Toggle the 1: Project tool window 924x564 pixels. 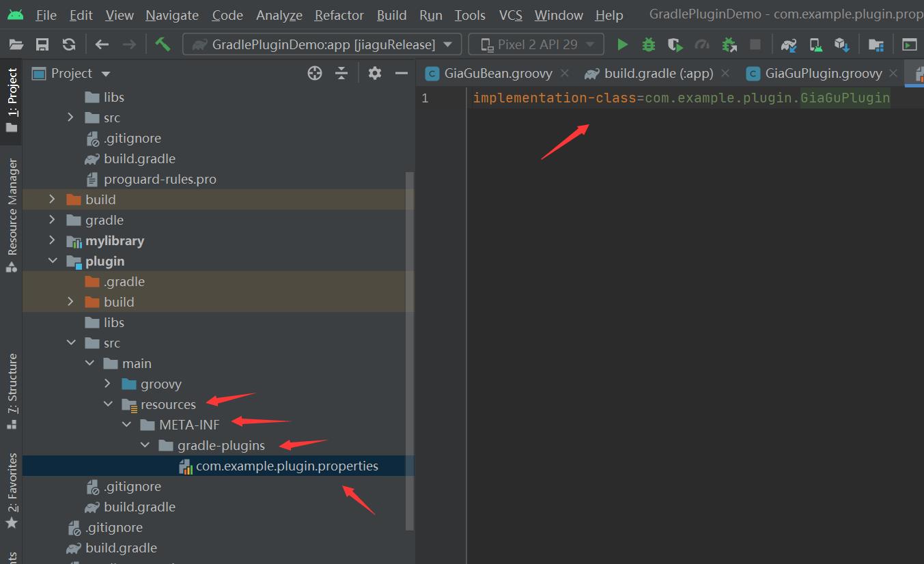tap(12, 101)
